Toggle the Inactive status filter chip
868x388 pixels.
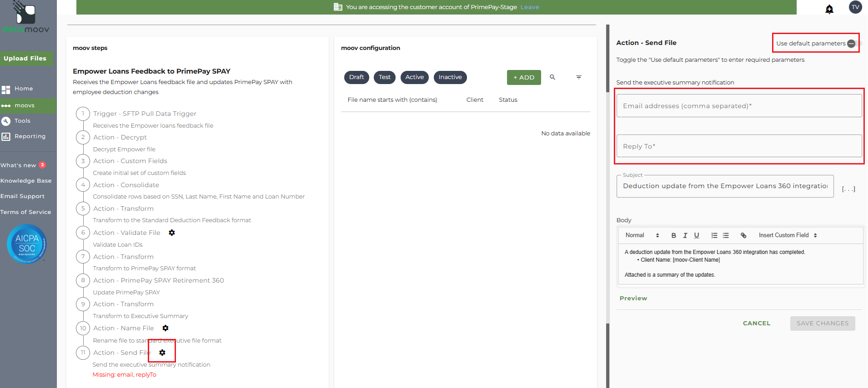click(450, 77)
